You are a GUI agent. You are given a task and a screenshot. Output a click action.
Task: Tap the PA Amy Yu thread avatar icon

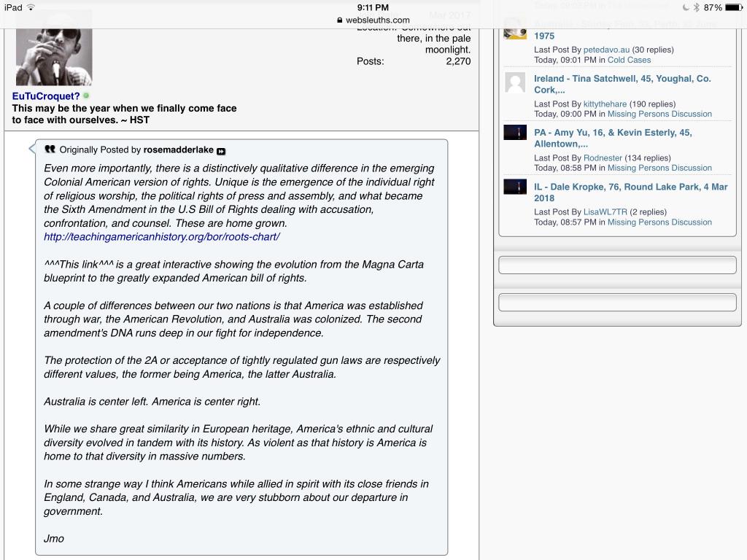[x=515, y=133]
